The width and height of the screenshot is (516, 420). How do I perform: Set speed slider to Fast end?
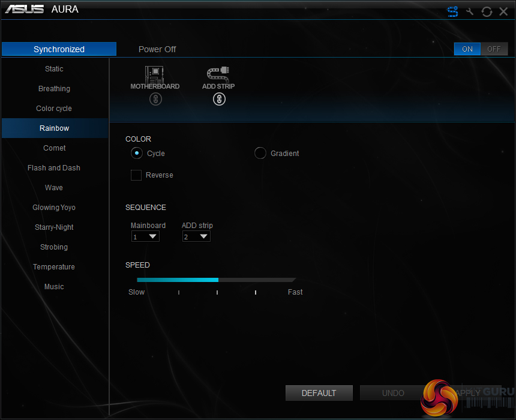tap(295, 292)
